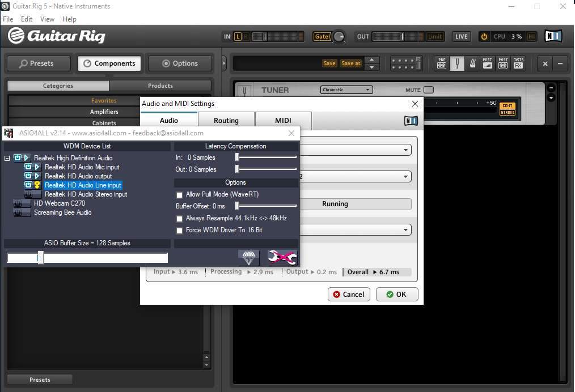Toggle the left input channel L button
Image resolution: width=575 pixels, height=392 pixels.
pos(238,37)
